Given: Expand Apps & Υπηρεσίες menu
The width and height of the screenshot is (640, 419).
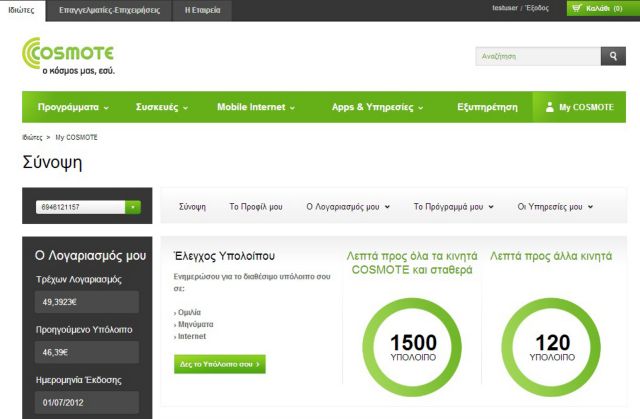Looking at the screenshot, I should click(378, 107).
